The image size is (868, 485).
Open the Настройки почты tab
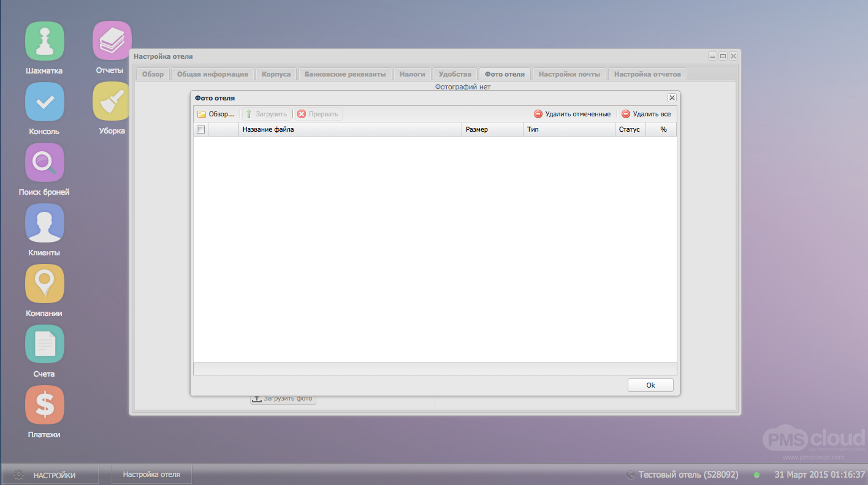[x=569, y=74]
